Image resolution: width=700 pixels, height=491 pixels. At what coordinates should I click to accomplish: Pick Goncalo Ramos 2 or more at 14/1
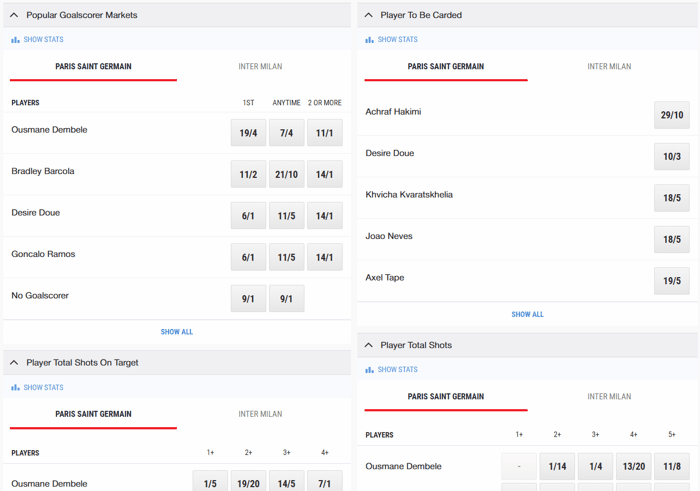coord(325,257)
